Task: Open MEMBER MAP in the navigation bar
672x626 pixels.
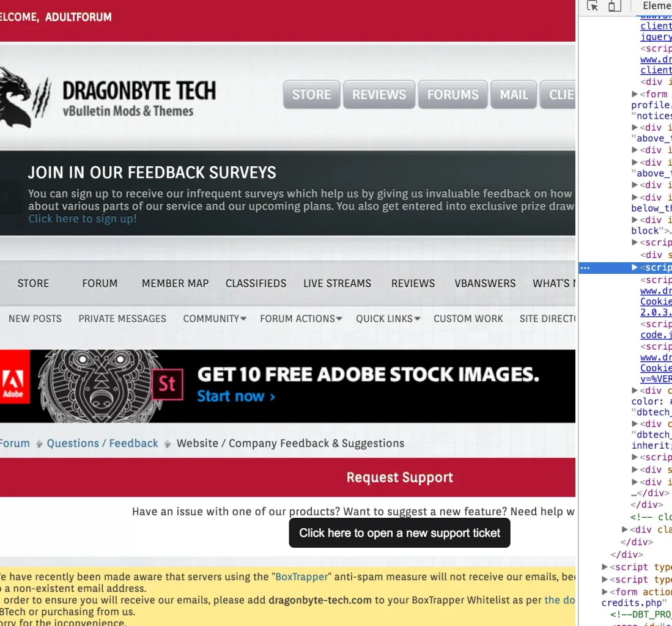Action: click(x=175, y=284)
